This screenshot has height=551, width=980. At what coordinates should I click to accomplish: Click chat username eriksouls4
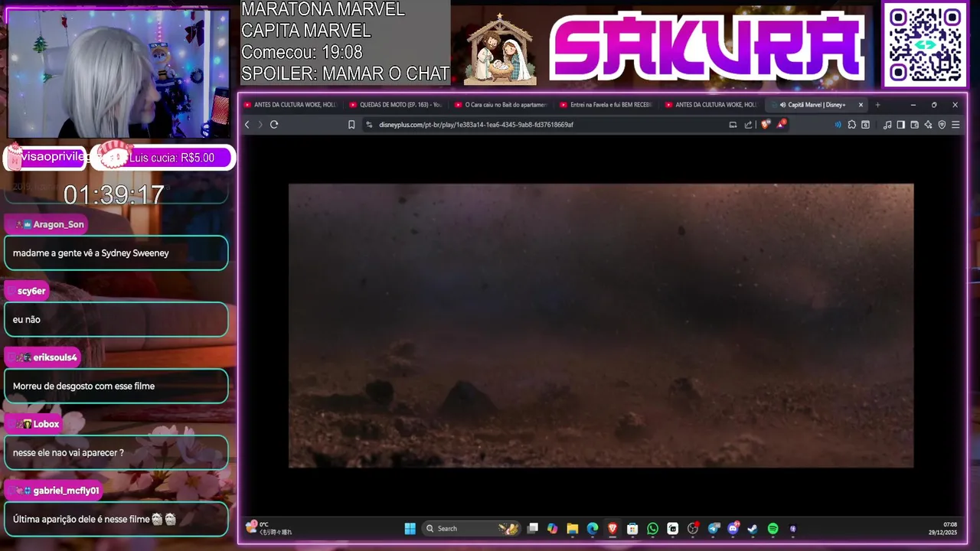(x=55, y=357)
